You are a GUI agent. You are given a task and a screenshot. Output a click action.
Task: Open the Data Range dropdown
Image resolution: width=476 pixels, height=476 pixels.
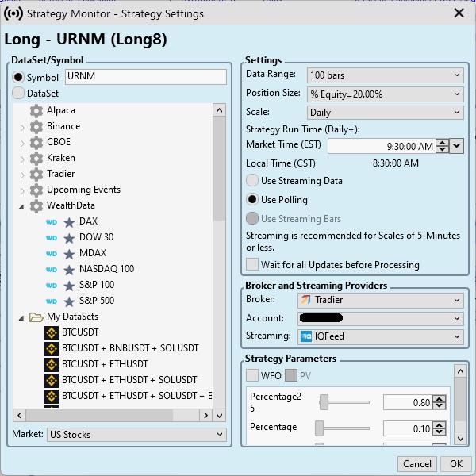(386, 75)
